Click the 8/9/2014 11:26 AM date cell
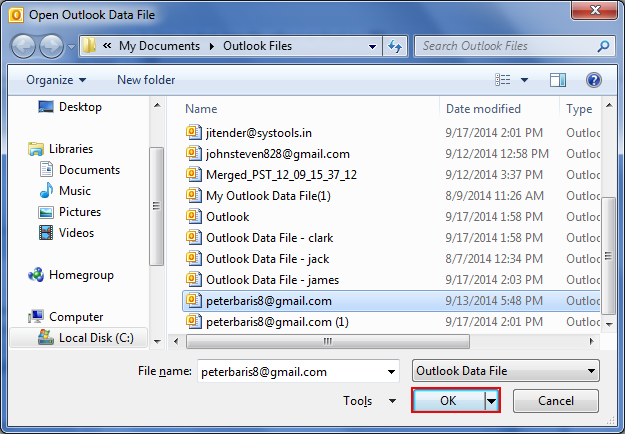The width and height of the screenshot is (625, 434). (x=494, y=196)
